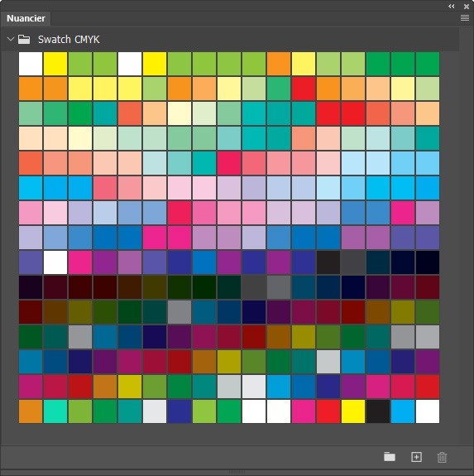
Task: Select the Swatch CMYK group name
Action: click(x=69, y=40)
